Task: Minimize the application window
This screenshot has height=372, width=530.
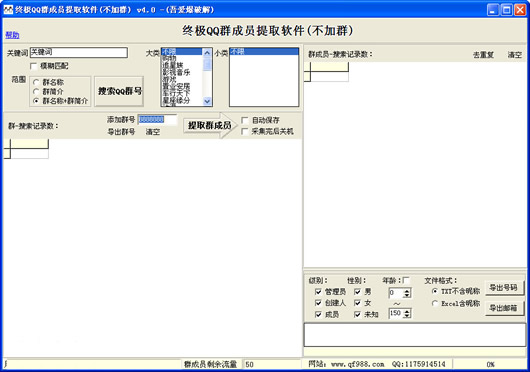Action: [x=493, y=10]
